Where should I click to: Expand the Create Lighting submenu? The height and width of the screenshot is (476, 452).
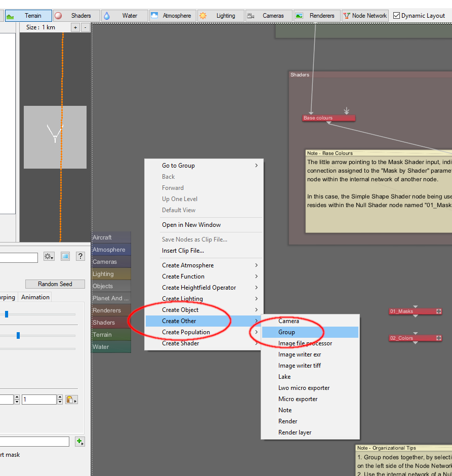pos(204,299)
